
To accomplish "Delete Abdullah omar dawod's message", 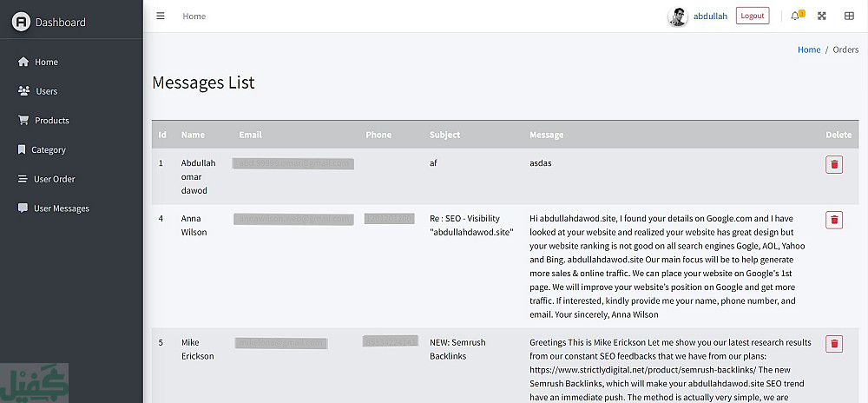I will click(834, 164).
